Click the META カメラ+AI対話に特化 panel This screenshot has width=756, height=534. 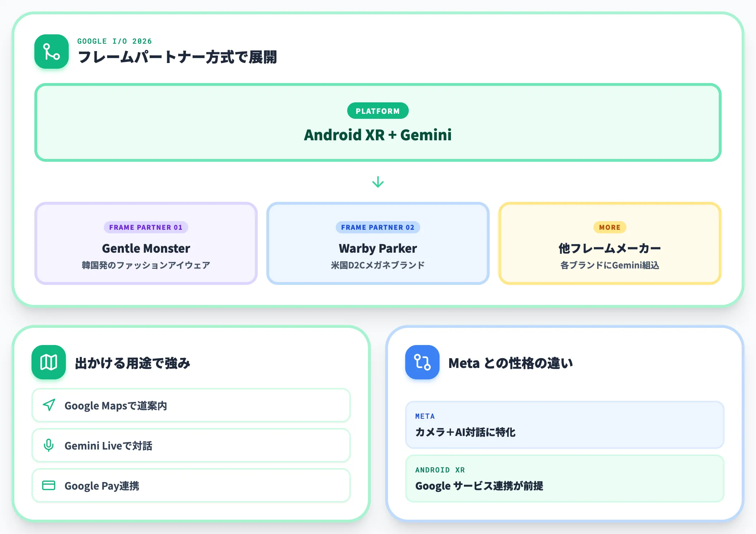tap(565, 425)
